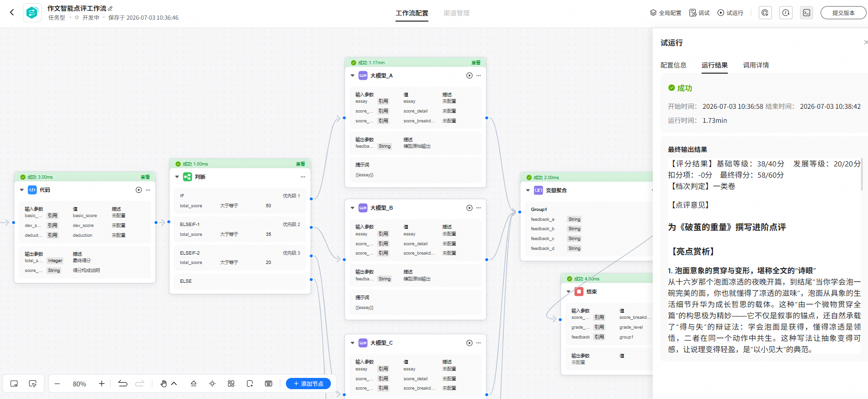Collapse the 大模型_A node

point(352,75)
